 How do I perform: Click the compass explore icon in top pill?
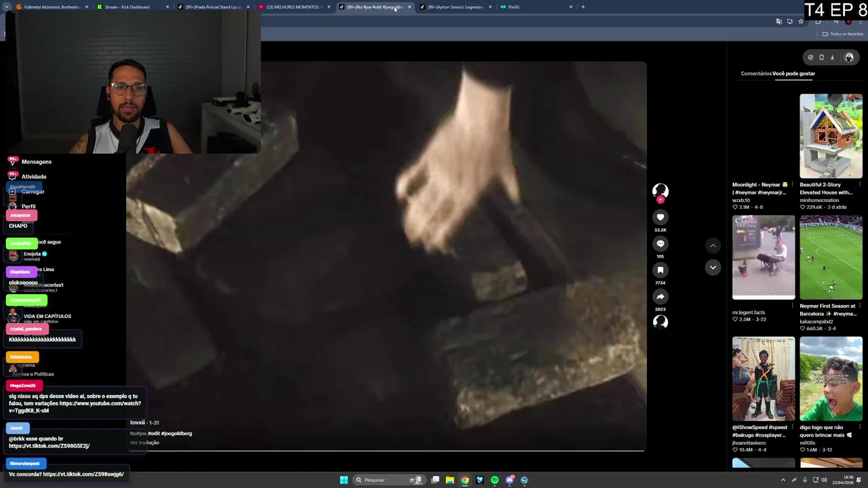[810, 58]
